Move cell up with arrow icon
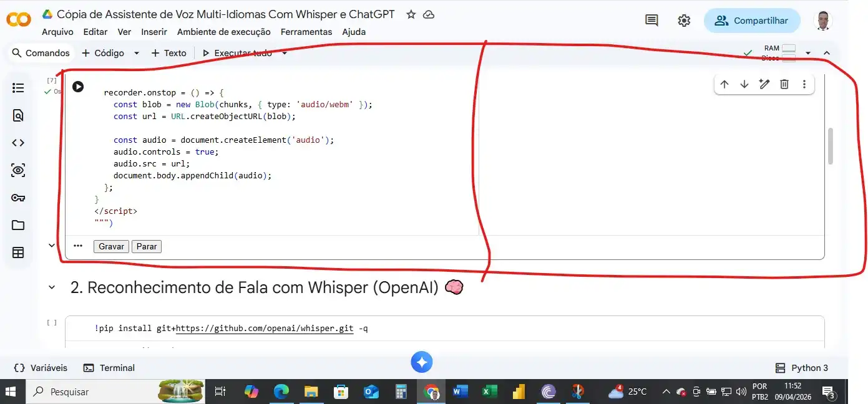The image size is (868, 404). pos(724,84)
